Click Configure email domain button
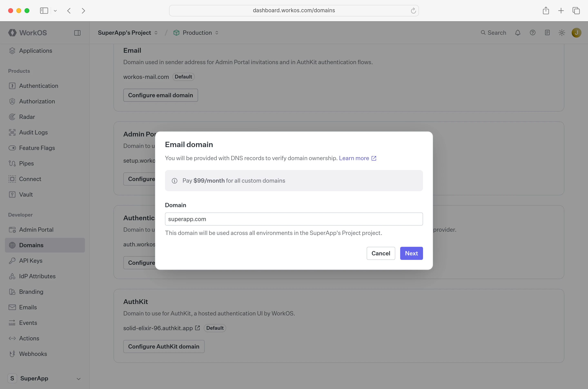Screen dimensions: 588x389 (160, 95)
